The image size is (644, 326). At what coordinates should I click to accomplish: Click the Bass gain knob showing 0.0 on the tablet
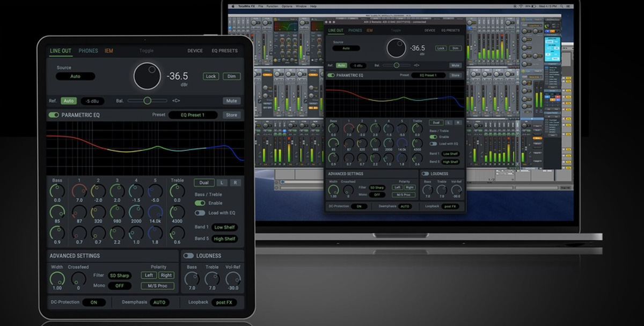point(57,191)
